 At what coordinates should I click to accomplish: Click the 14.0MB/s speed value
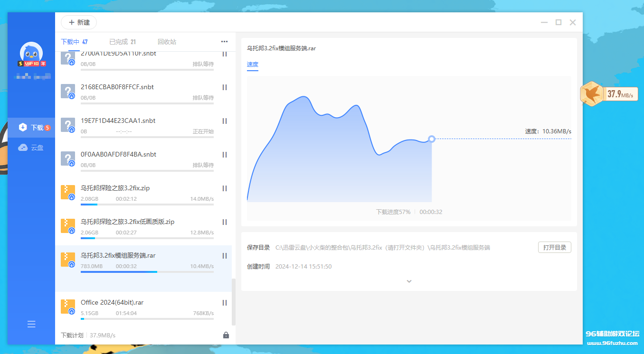point(202,199)
